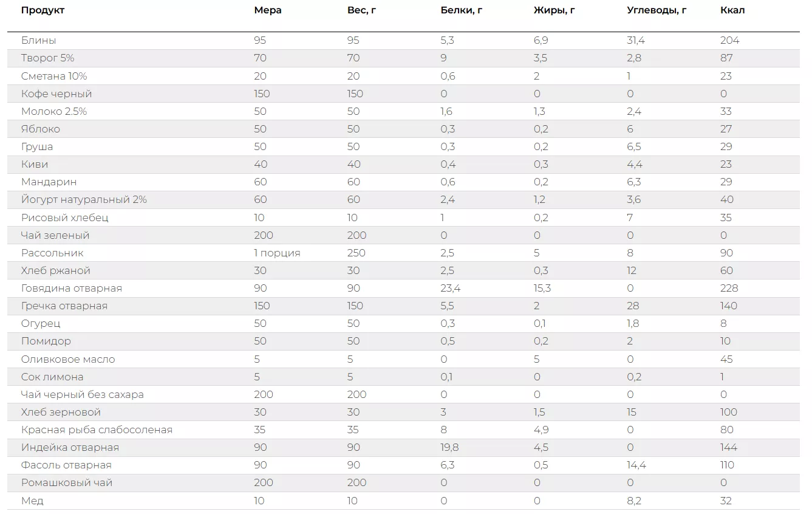Click the 'Продукт' column header
Viewport: 812px width, 514px height.
tap(43, 10)
